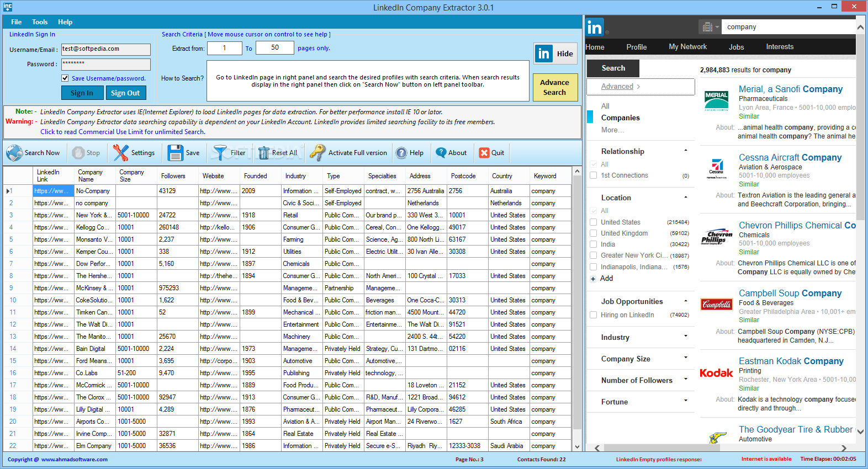Screen dimensions: 868x469
Task: Open the Tools menu
Action: (40, 22)
